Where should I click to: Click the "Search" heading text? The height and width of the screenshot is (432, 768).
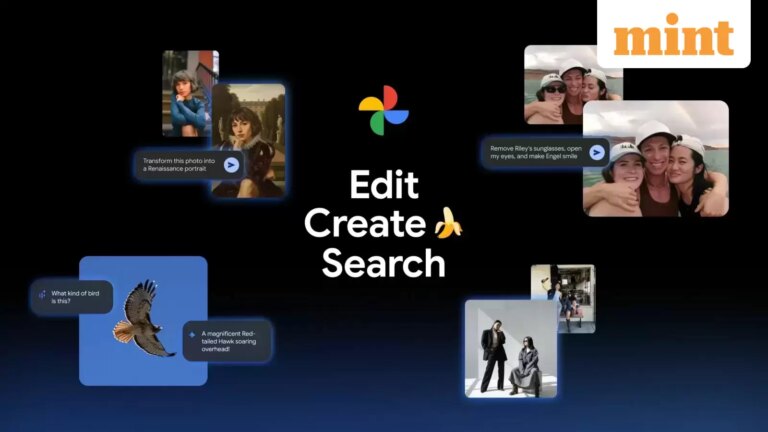click(x=384, y=263)
